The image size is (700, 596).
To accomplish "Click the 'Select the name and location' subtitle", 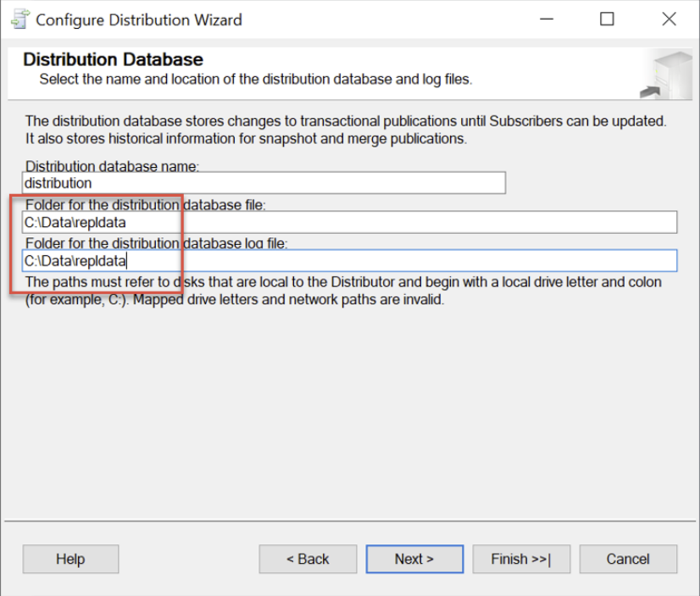I will pyautogui.click(x=256, y=79).
